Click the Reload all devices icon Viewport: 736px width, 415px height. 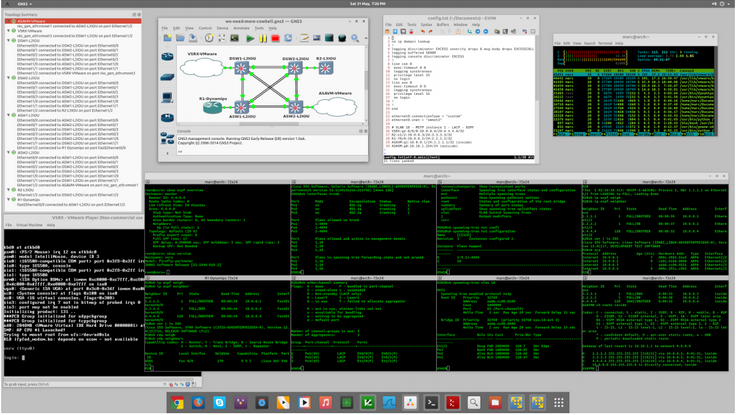tap(289, 39)
